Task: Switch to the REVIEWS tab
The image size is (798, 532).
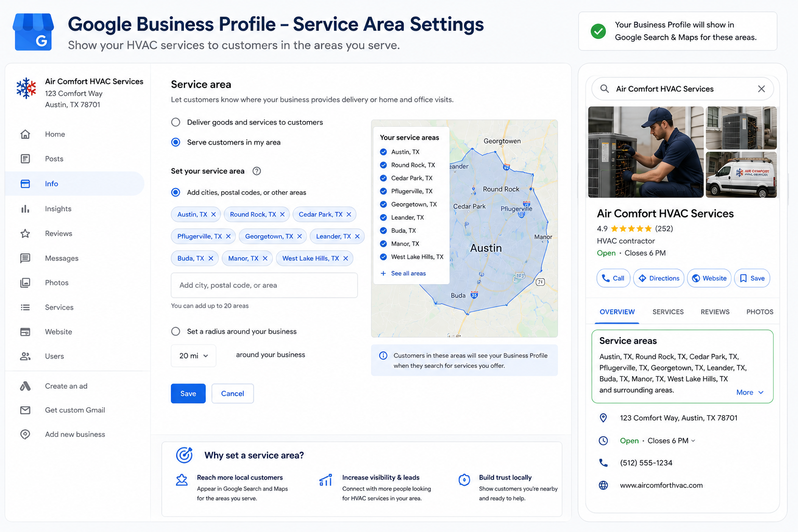Action: [715, 312]
